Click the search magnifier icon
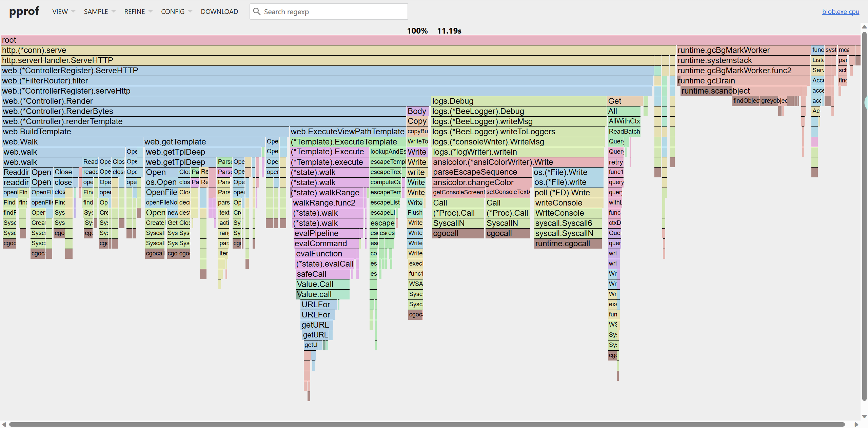This screenshot has height=428, width=868. click(257, 12)
